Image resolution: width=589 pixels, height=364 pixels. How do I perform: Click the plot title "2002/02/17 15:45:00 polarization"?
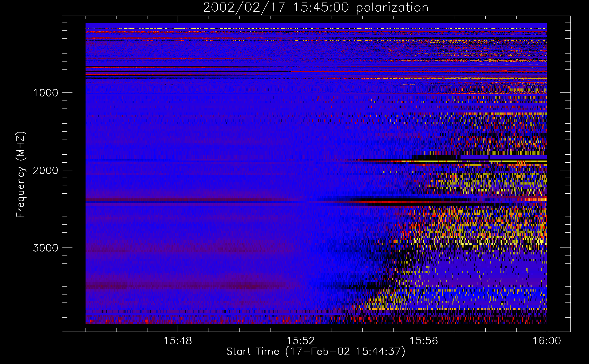316,8
